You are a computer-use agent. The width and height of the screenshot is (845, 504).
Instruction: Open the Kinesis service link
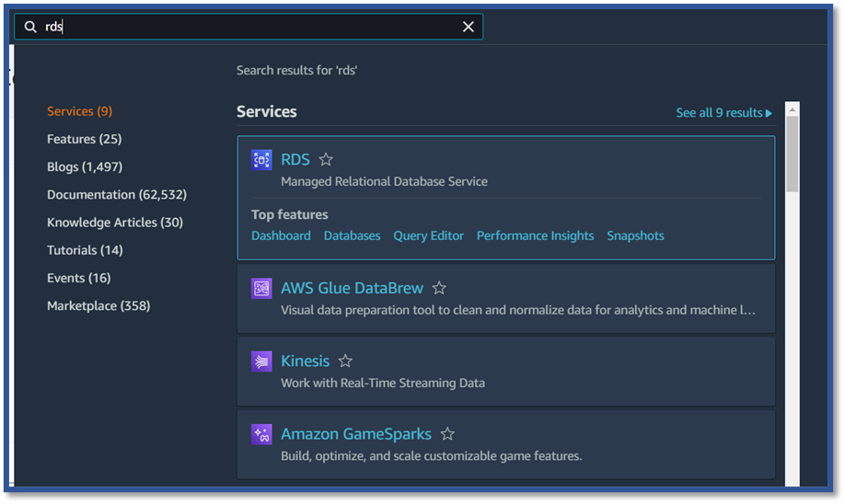coord(305,361)
